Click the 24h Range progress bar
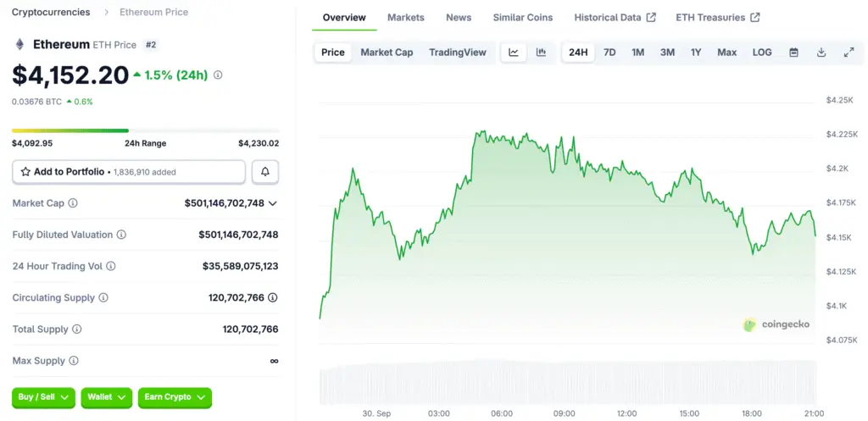868x421 pixels. [x=145, y=130]
